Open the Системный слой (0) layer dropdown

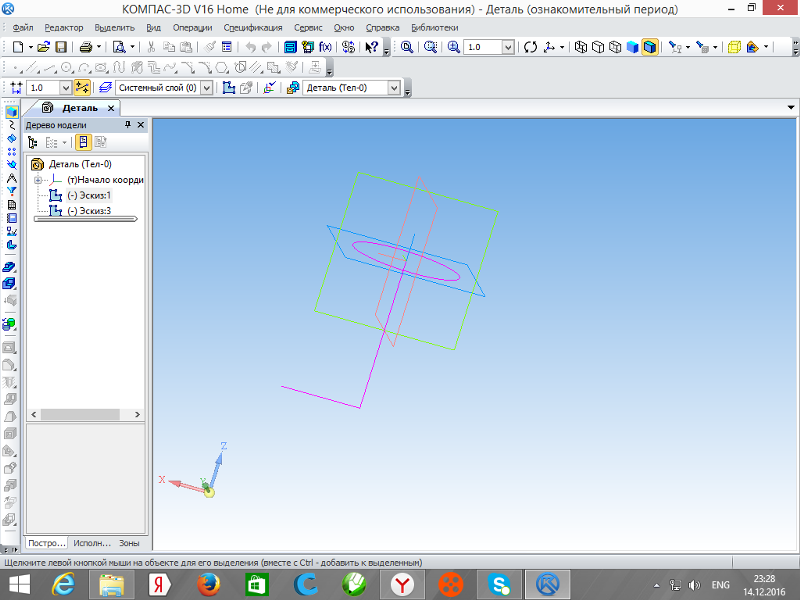click(207, 88)
